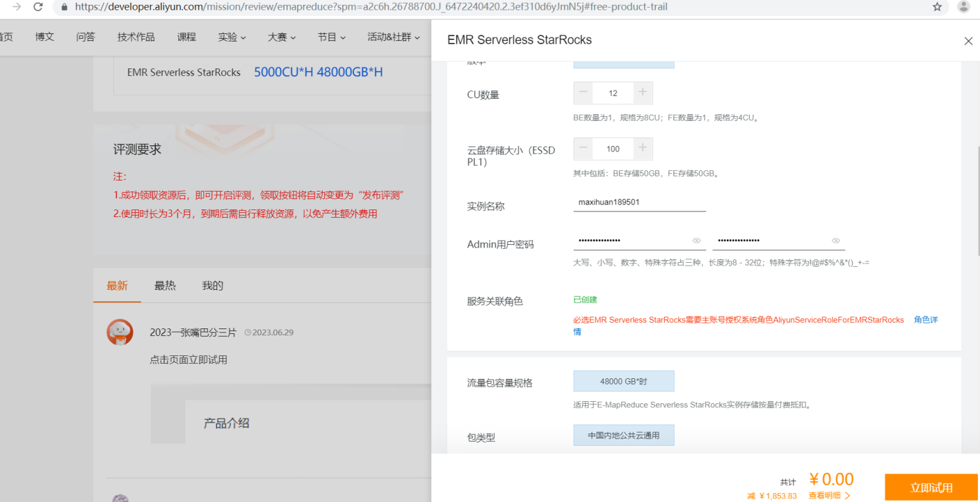Click the 流量包容量规格 label
Viewport: 980px width, 502px height.
coord(500,383)
